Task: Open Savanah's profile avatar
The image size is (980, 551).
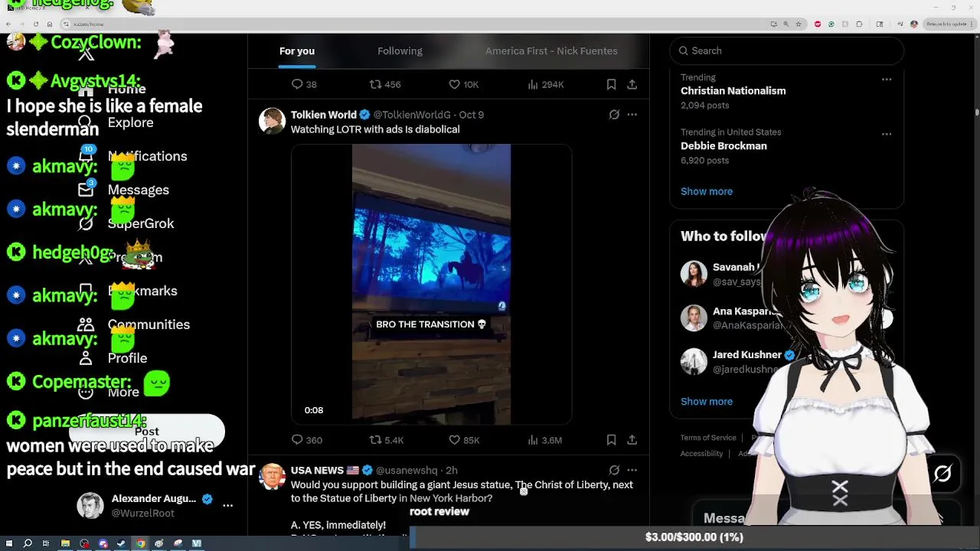Action: [x=694, y=274]
